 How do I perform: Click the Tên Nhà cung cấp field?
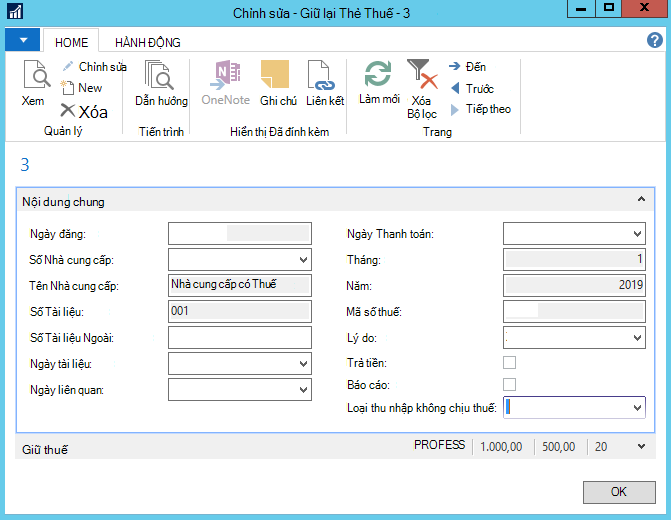pos(240,285)
